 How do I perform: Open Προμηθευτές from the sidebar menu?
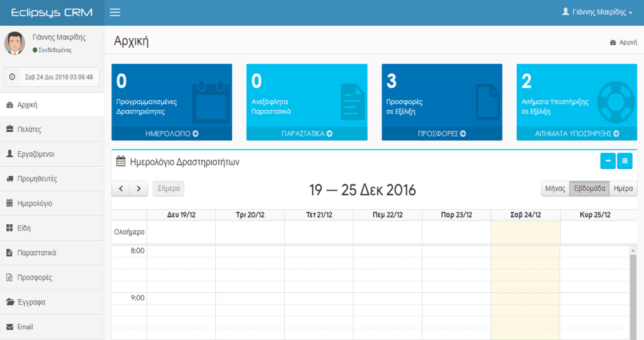tap(52, 179)
